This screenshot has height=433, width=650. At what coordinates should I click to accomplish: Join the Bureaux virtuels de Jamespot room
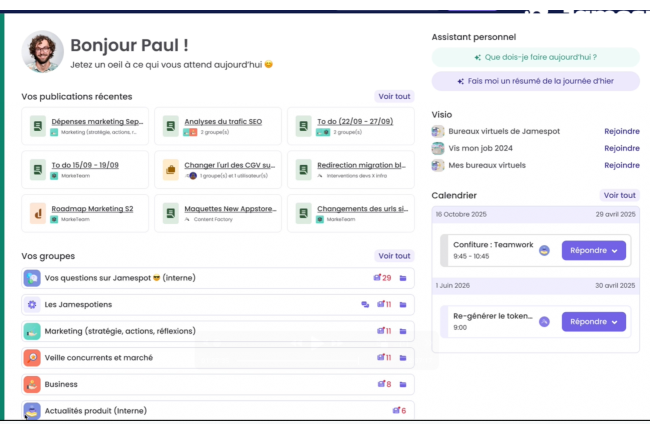click(621, 131)
